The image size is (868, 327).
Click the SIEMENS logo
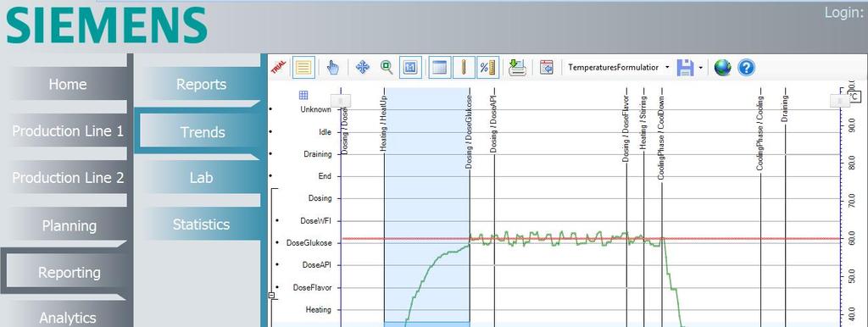coord(106,25)
